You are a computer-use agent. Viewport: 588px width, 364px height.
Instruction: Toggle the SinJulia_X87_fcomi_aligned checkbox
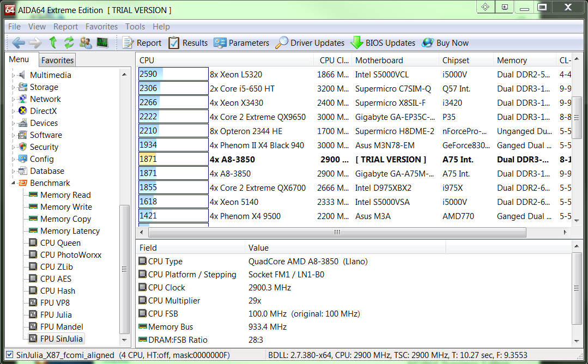[10, 355]
